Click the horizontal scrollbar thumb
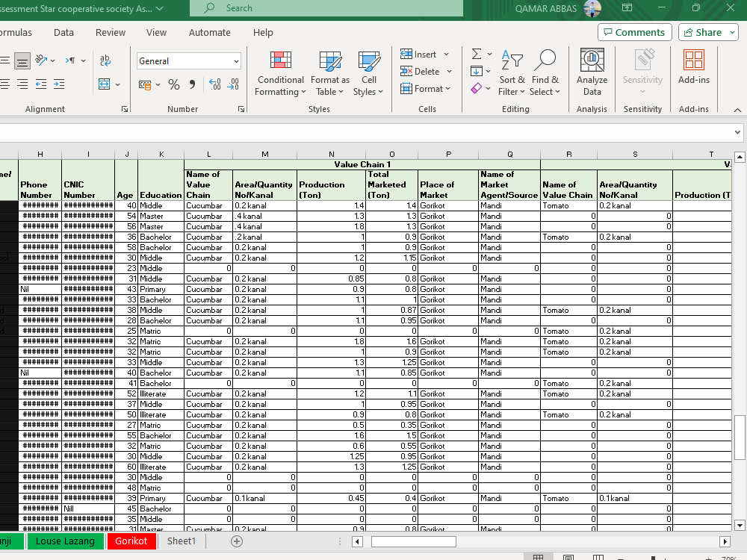The width and height of the screenshot is (747, 560). (x=414, y=541)
